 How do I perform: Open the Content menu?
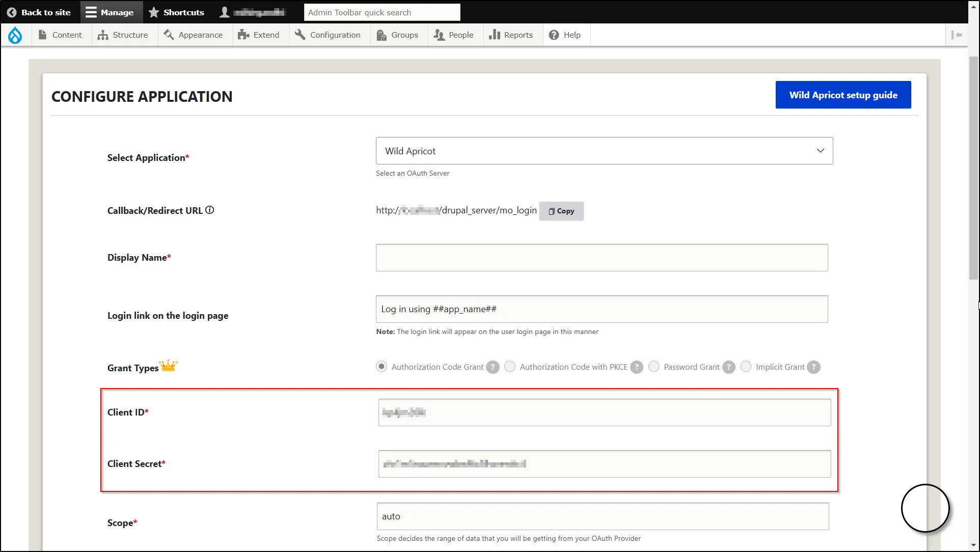61,35
